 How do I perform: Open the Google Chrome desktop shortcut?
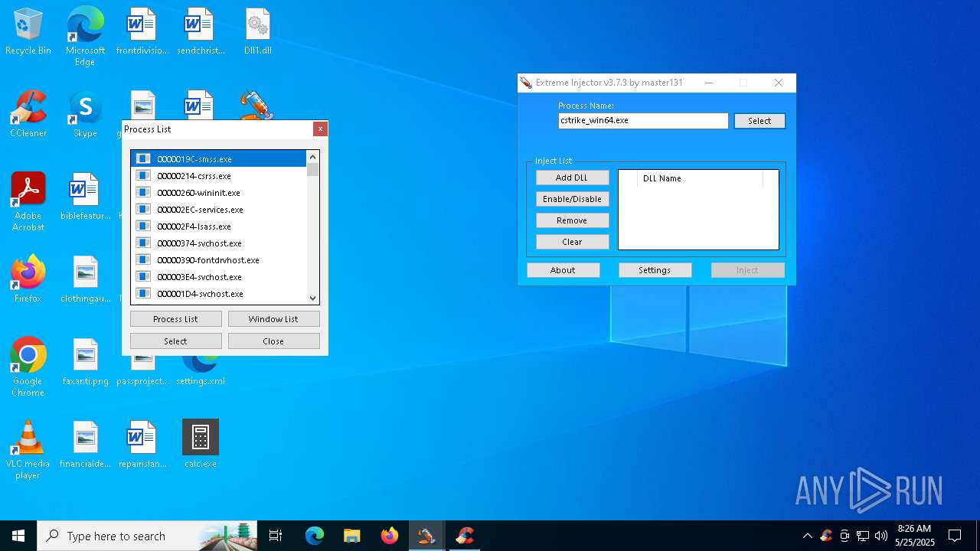point(28,367)
